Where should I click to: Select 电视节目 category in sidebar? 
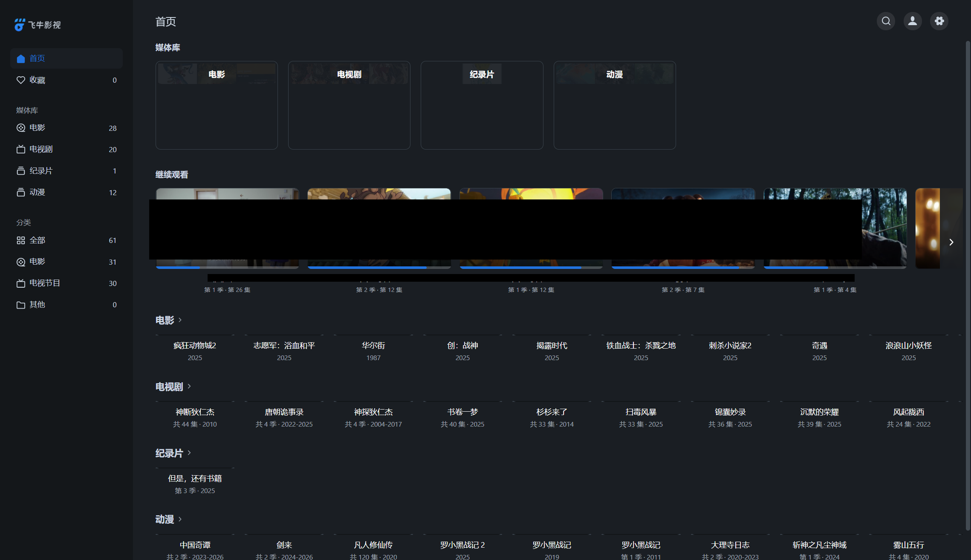coord(44,283)
